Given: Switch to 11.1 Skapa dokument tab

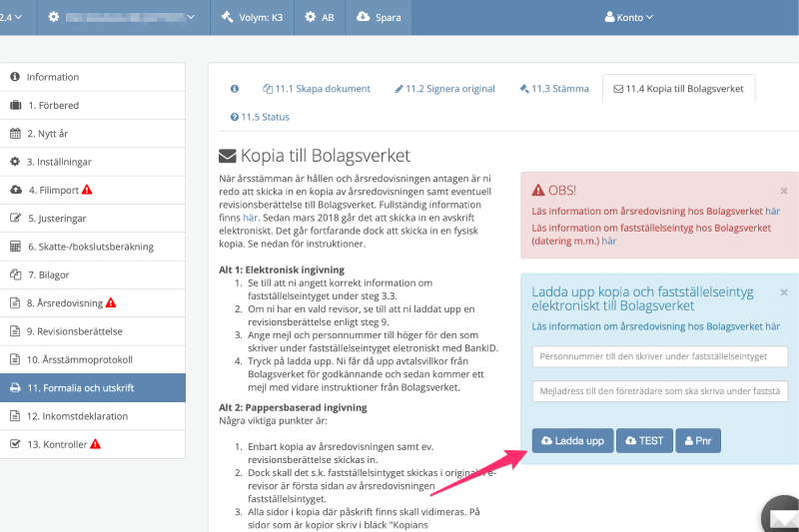Looking at the screenshot, I should (317, 89).
